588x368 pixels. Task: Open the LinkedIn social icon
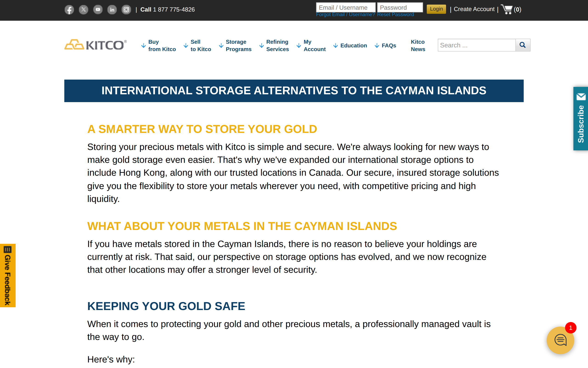pyautogui.click(x=112, y=10)
